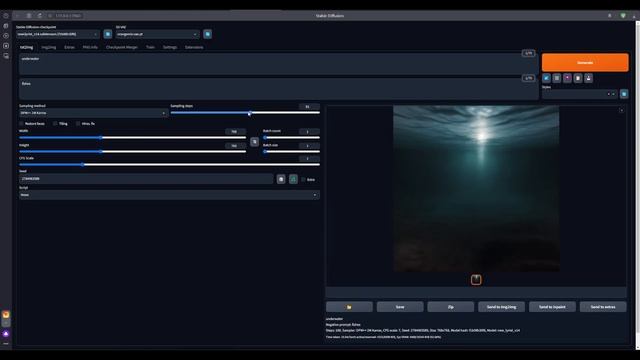The image size is (640, 360).
Task: Open the Extensions tab
Action: 194,47
